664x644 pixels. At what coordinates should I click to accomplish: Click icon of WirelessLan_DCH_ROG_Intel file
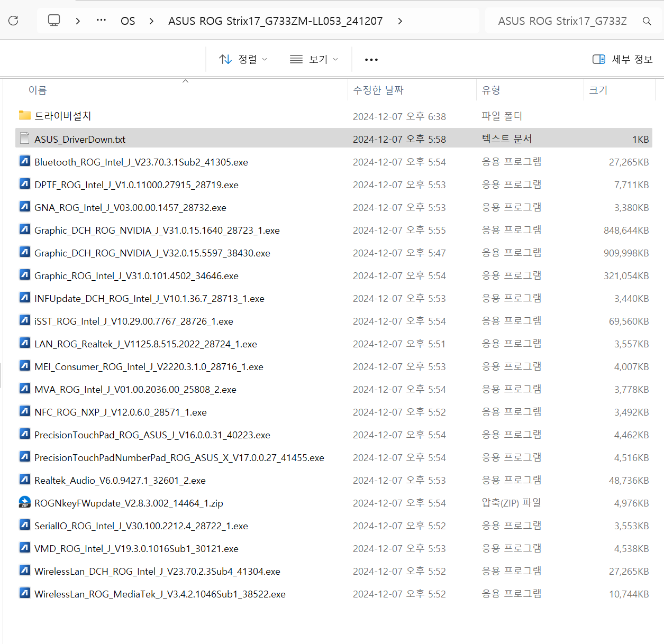25,571
